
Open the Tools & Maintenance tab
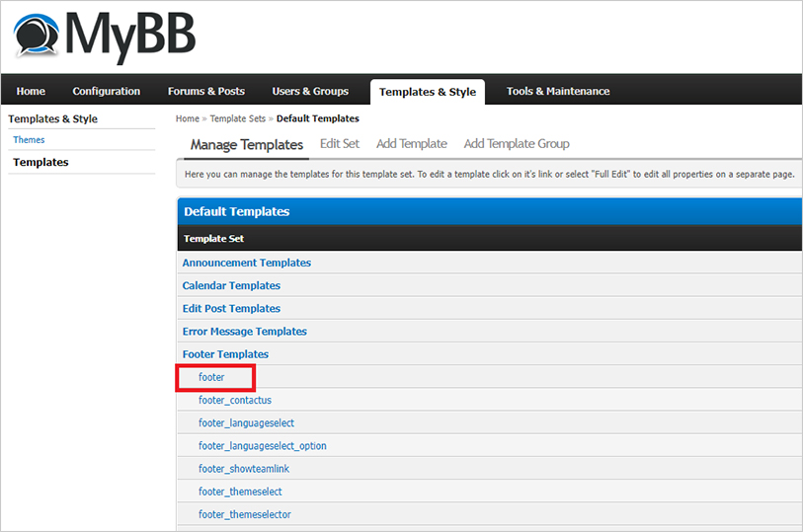tap(558, 91)
